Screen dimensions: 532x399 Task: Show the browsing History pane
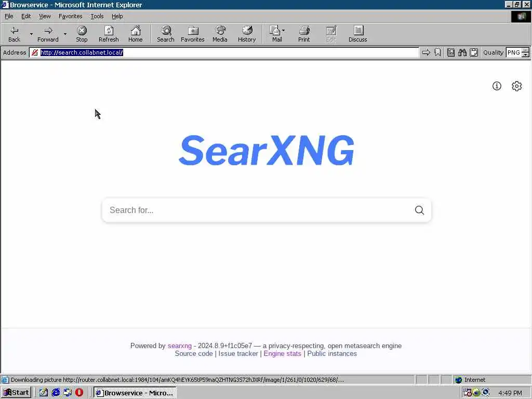tap(247, 34)
